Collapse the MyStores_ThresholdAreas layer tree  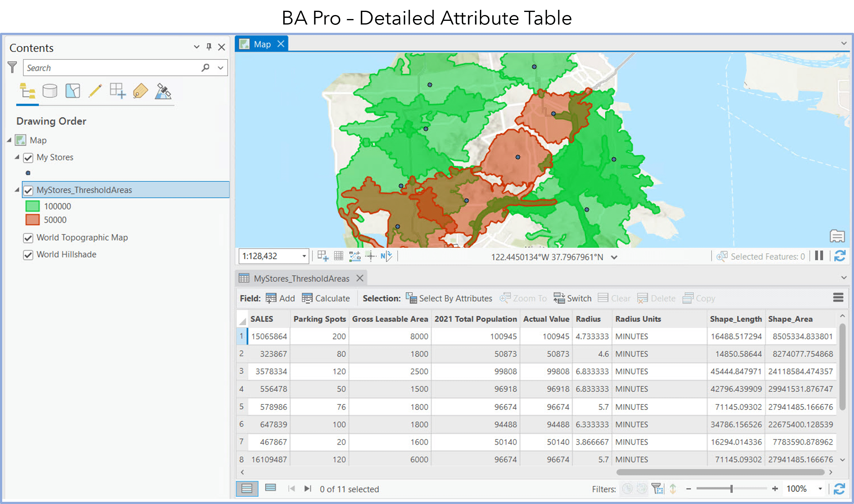(x=17, y=190)
